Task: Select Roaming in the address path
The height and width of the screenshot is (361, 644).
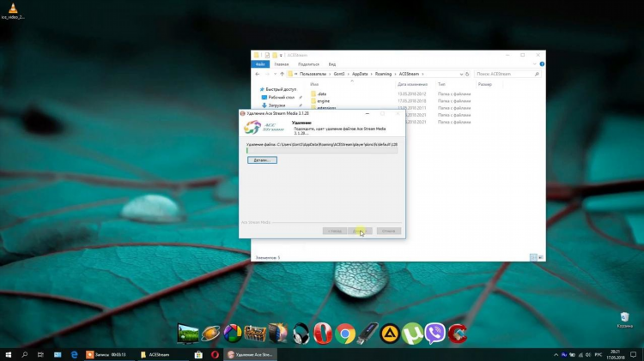Action: pos(383,74)
